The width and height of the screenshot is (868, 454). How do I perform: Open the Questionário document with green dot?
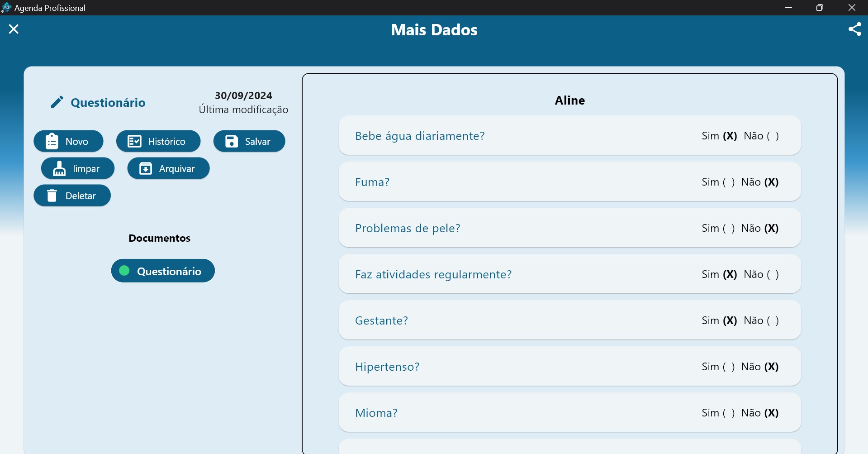[169, 271]
